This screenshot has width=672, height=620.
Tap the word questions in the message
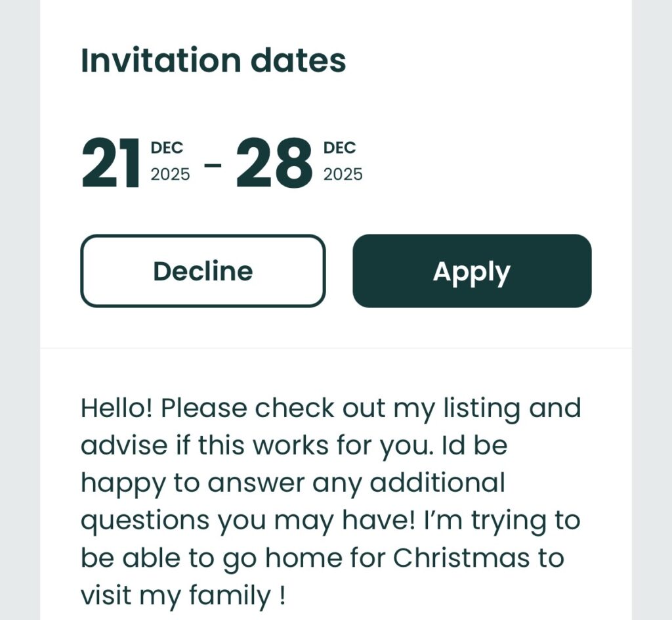point(144,521)
